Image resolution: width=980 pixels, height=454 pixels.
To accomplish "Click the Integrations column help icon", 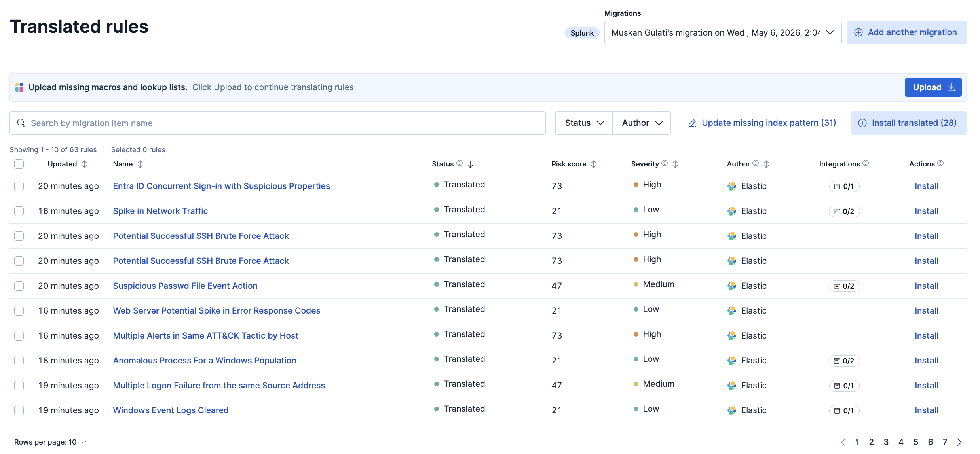I will (866, 163).
